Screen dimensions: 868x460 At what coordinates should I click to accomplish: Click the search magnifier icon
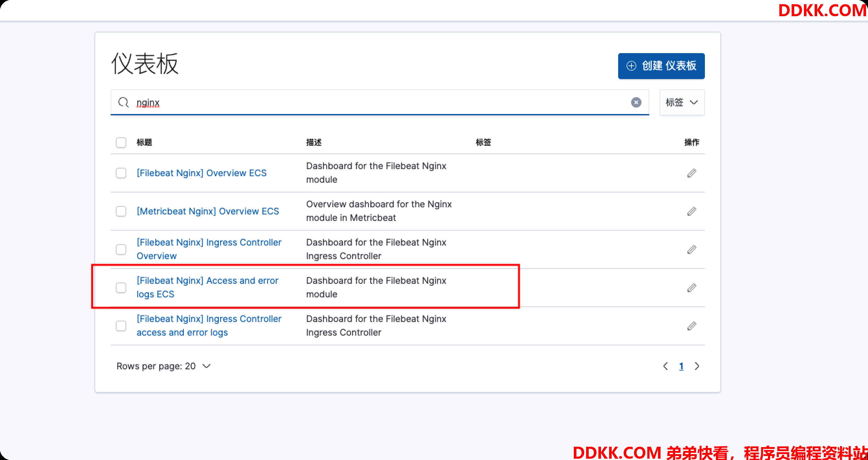coord(123,102)
